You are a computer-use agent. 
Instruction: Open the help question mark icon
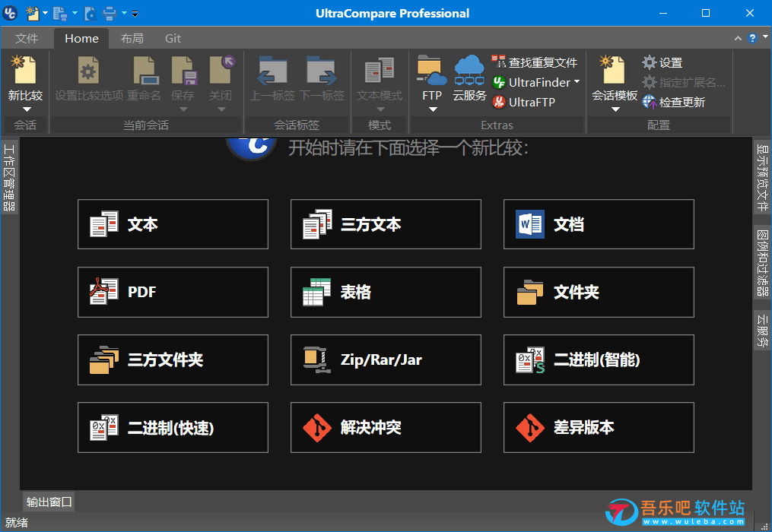click(751, 38)
